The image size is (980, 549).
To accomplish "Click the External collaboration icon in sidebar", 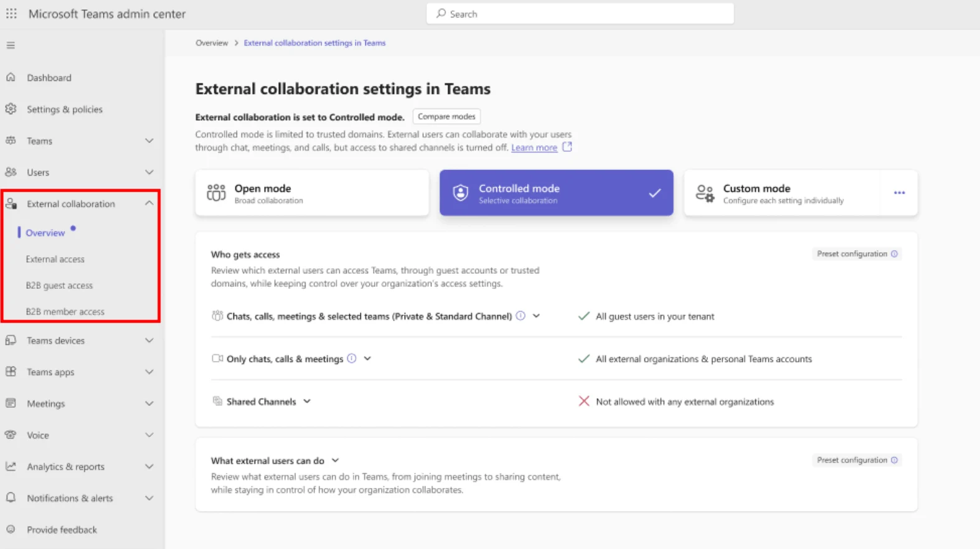I will tap(11, 204).
